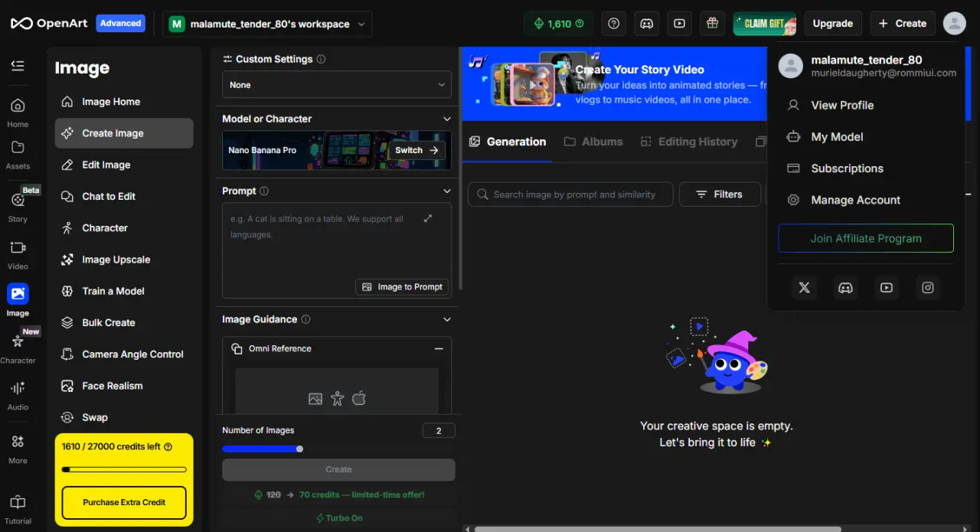The image size is (980, 532).
Task: Switch to the Generation tab
Action: pos(507,142)
